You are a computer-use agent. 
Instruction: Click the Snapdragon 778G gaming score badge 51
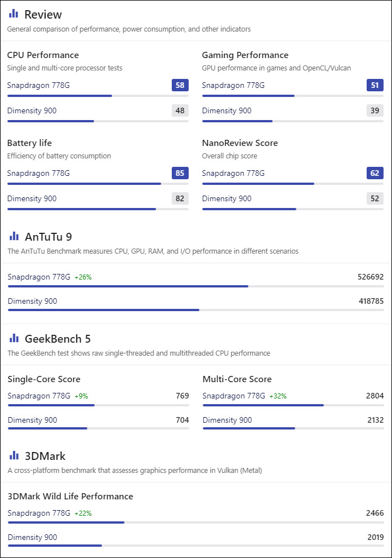[x=375, y=85]
